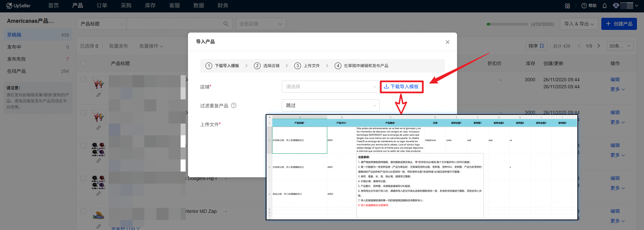Screen dimensions: 644x230
Task: Click the 创建产品 button
Action: point(619,24)
